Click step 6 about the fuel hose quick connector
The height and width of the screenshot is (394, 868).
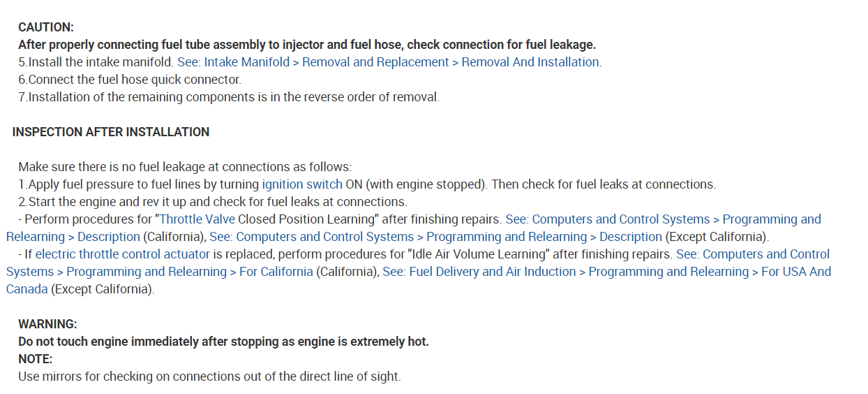click(130, 80)
